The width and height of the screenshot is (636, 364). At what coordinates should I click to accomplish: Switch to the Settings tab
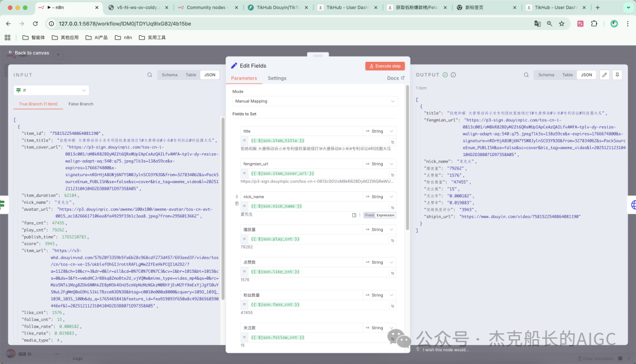[277, 78]
